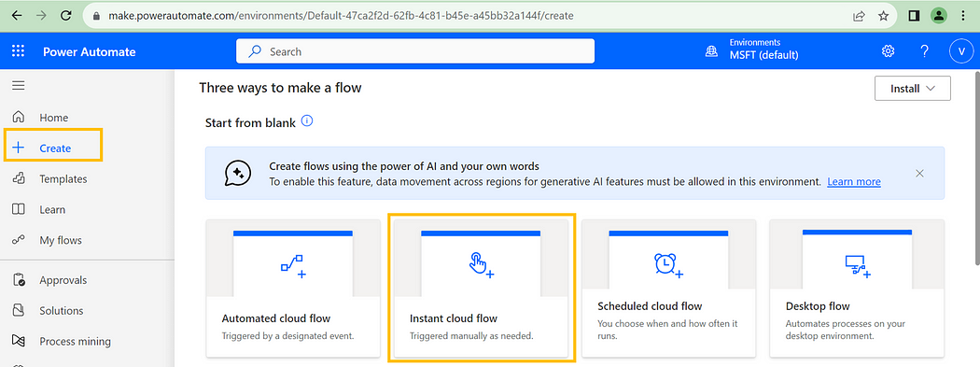980x367 pixels.
Task: Open Approvals in the sidebar
Action: (x=63, y=280)
